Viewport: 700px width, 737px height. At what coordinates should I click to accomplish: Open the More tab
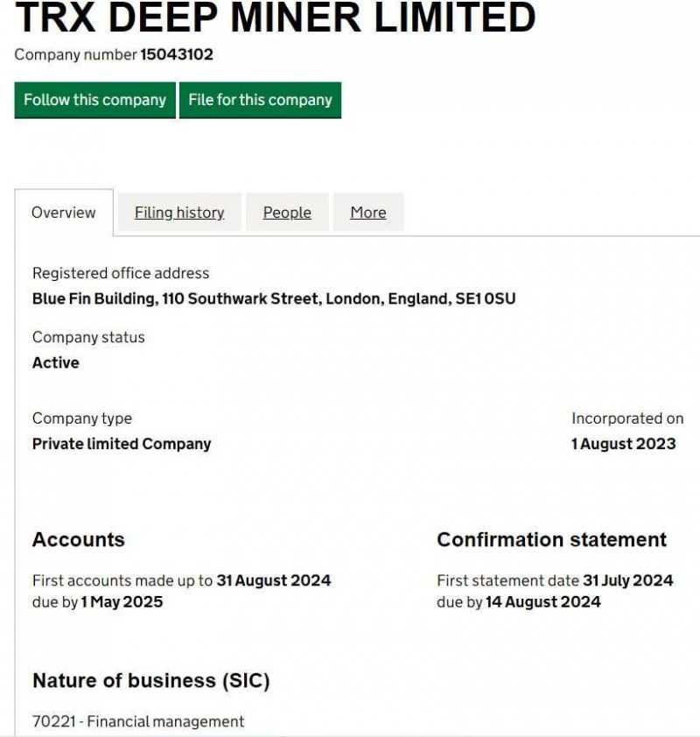pos(368,213)
